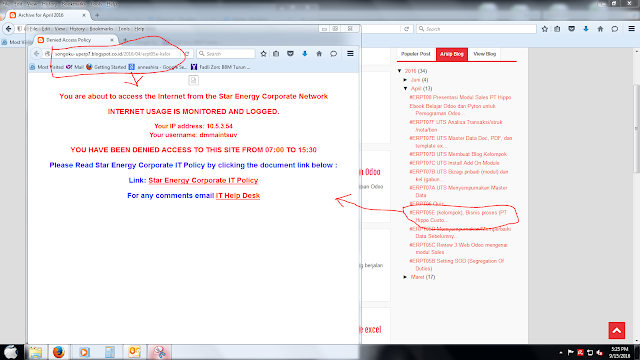Click Pocket icon in front window toolbar

tap(290, 53)
